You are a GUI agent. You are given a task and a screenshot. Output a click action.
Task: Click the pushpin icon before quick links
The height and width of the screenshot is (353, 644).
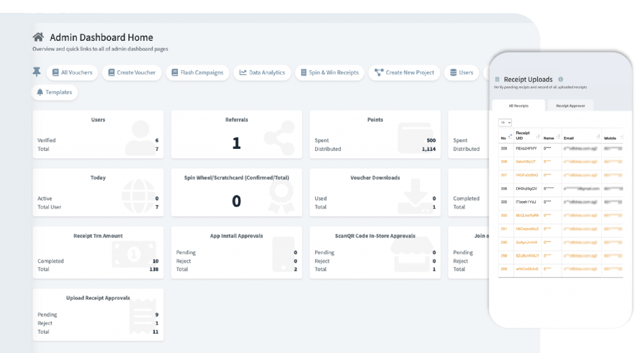pos(36,72)
